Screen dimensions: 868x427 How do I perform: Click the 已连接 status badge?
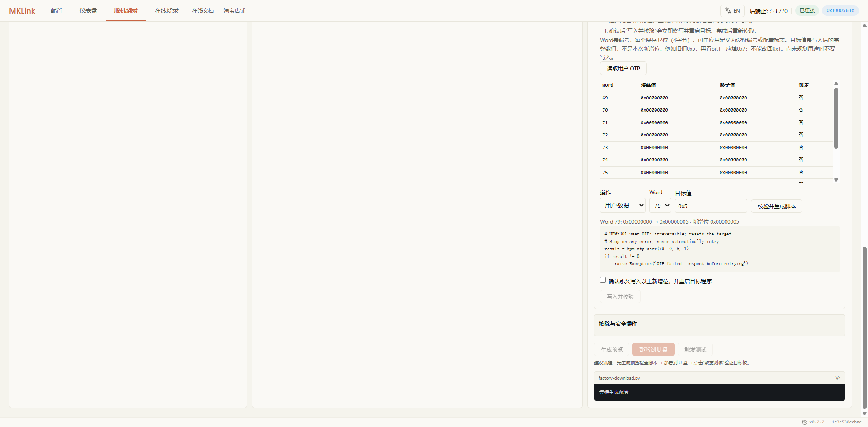tap(807, 10)
